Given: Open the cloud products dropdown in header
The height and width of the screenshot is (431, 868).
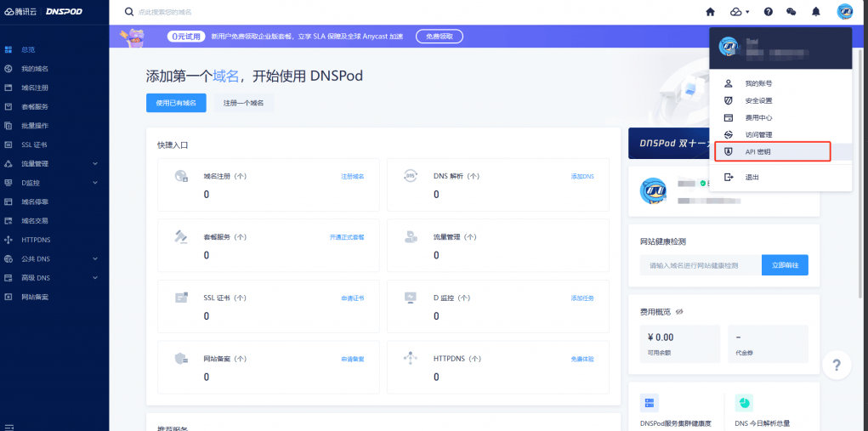Looking at the screenshot, I should coord(740,12).
